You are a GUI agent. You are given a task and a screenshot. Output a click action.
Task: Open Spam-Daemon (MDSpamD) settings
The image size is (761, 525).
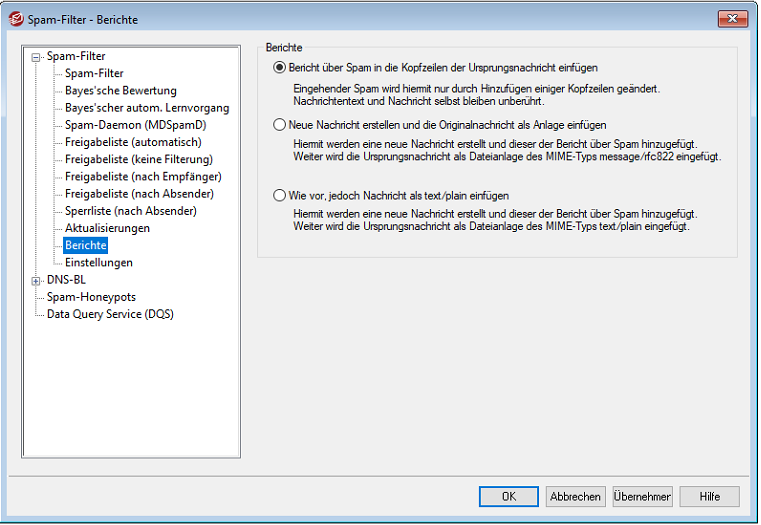(135, 125)
